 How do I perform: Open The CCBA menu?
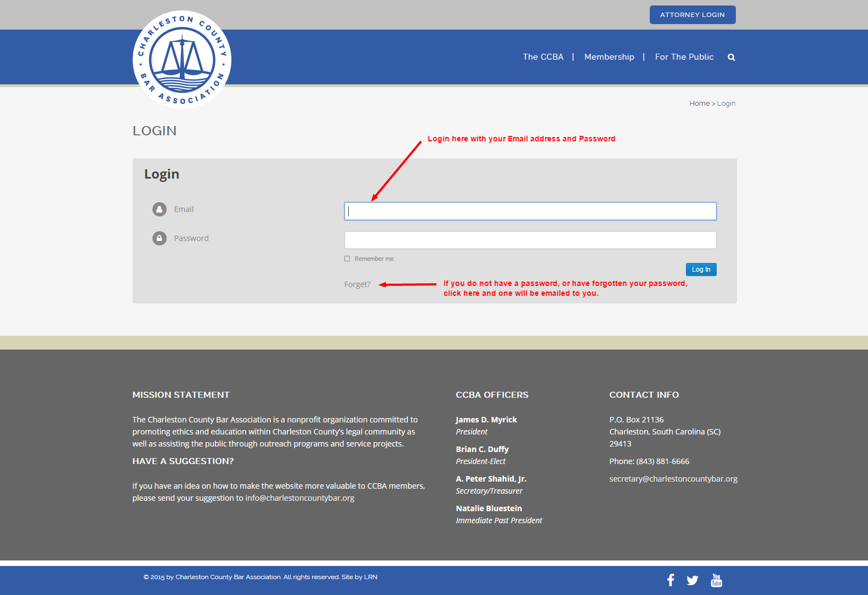click(543, 57)
